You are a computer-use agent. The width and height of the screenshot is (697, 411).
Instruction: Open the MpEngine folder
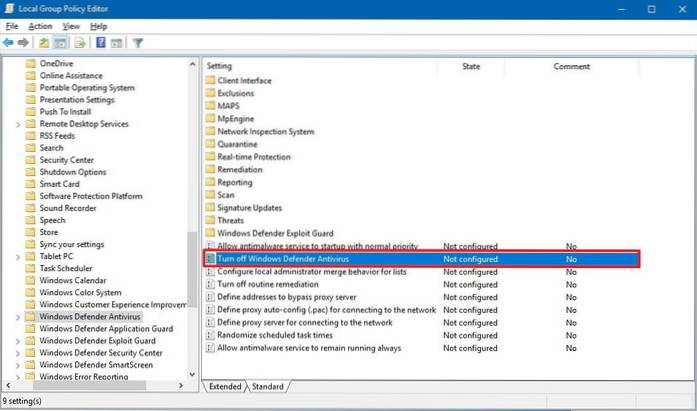pos(236,119)
